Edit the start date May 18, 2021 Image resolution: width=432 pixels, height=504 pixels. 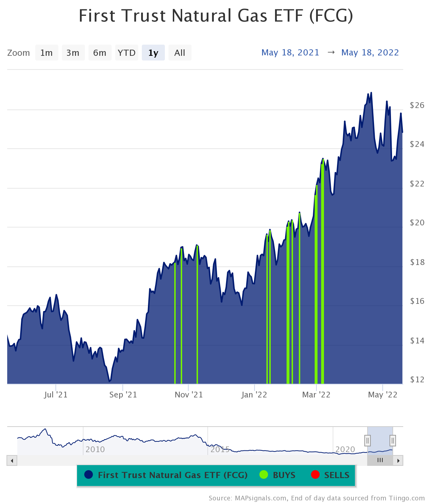pyautogui.click(x=290, y=53)
